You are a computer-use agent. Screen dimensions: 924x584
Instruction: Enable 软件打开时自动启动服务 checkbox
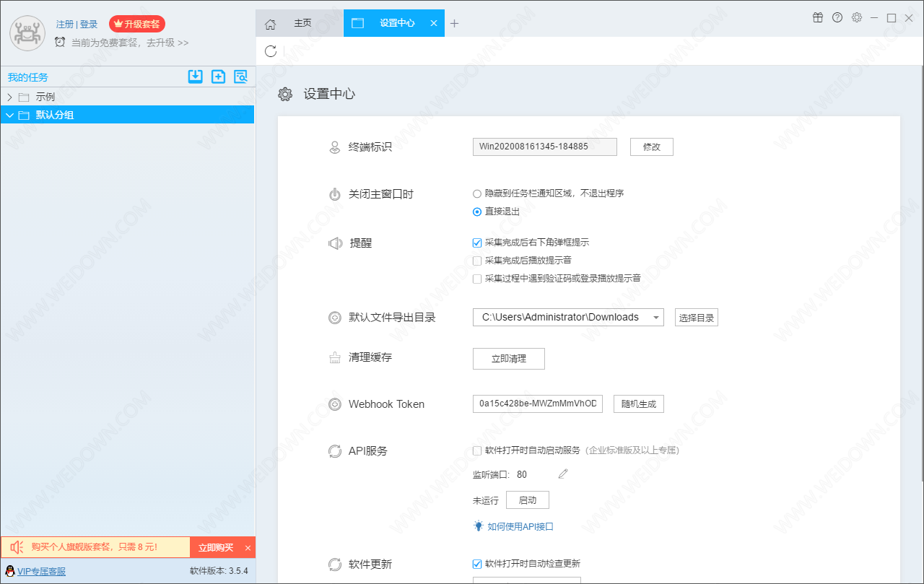tap(476, 450)
